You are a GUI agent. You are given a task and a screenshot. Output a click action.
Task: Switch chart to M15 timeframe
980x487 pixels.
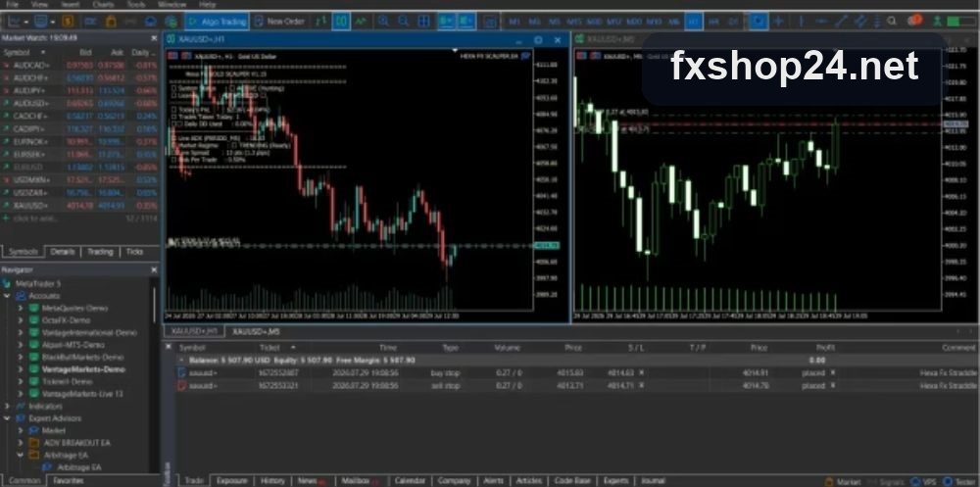[574, 22]
